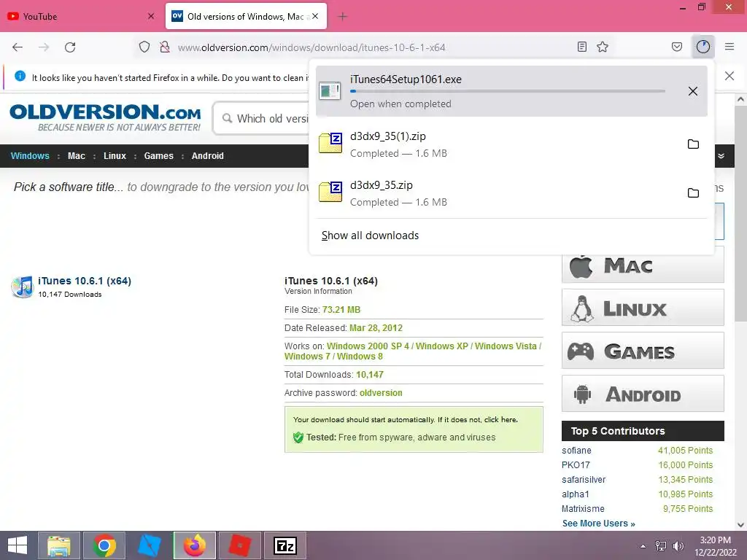The height and width of the screenshot is (560, 747).
Task: Click the insecure connection lock icon
Action: click(165, 47)
